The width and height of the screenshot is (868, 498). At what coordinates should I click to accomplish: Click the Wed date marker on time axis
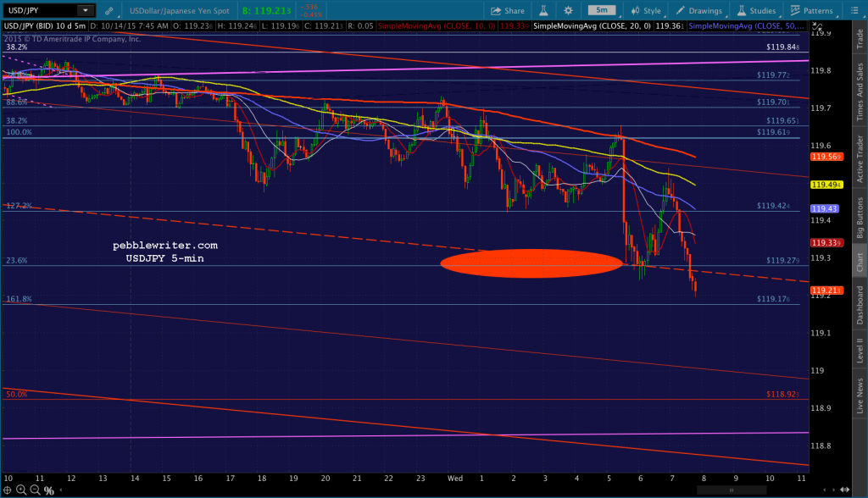(455, 478)
